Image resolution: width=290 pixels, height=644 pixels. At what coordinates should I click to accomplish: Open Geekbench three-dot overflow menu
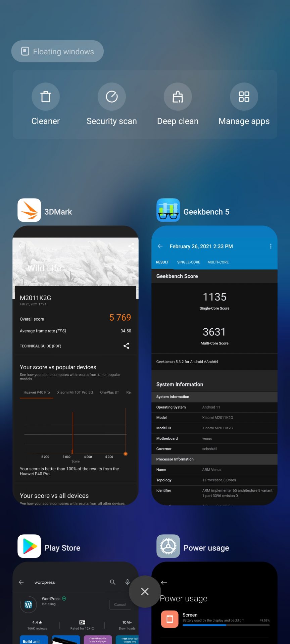[271, 246]
